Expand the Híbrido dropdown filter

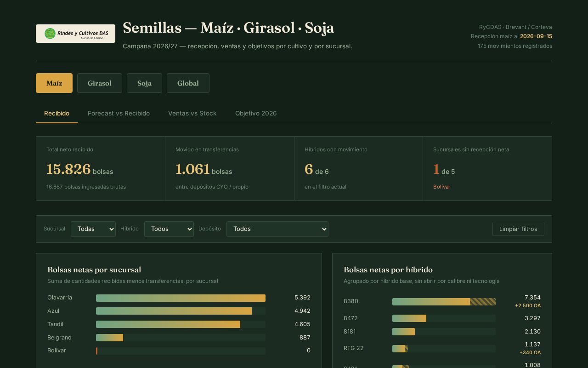point(169,229)
